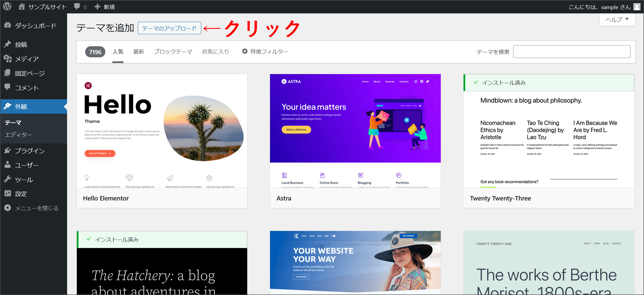Open the エディター submenu link
The height and width of the screenshot is (295, 644).
point(18,135)
